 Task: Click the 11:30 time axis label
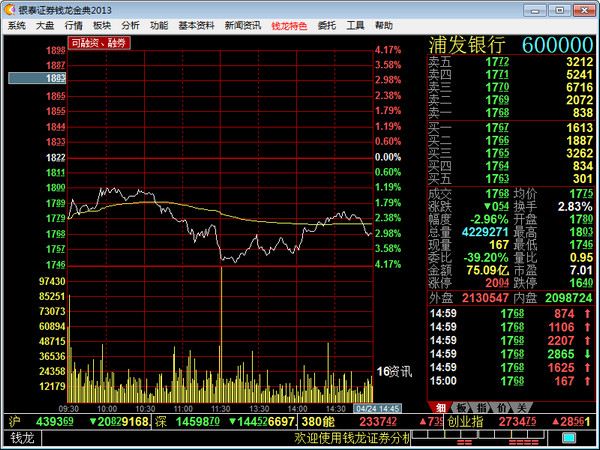[x=221, y=409]
